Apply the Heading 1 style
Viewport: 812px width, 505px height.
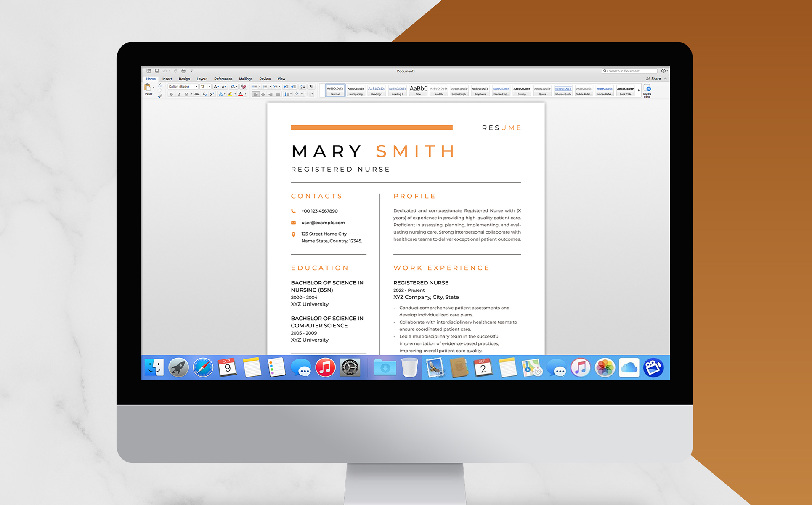coord(377,90)
